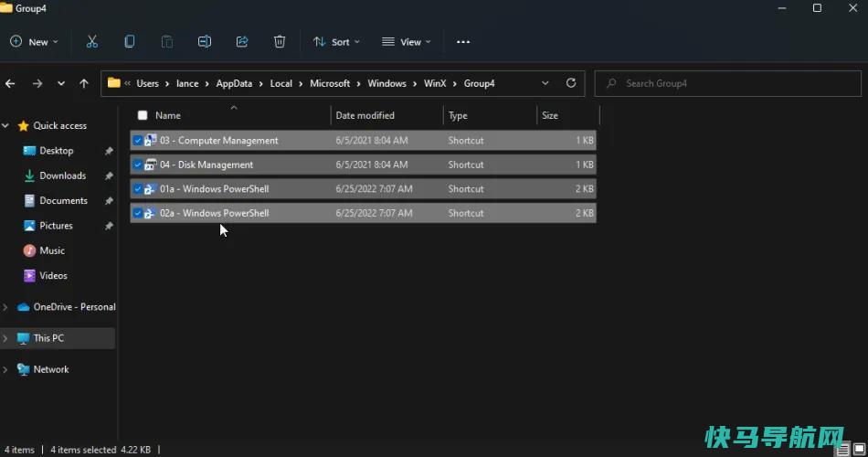The width and height of the screenshot is (868, 457).
Task: Click the Group4 breadcrumb segment
Action: coord(479,83)
